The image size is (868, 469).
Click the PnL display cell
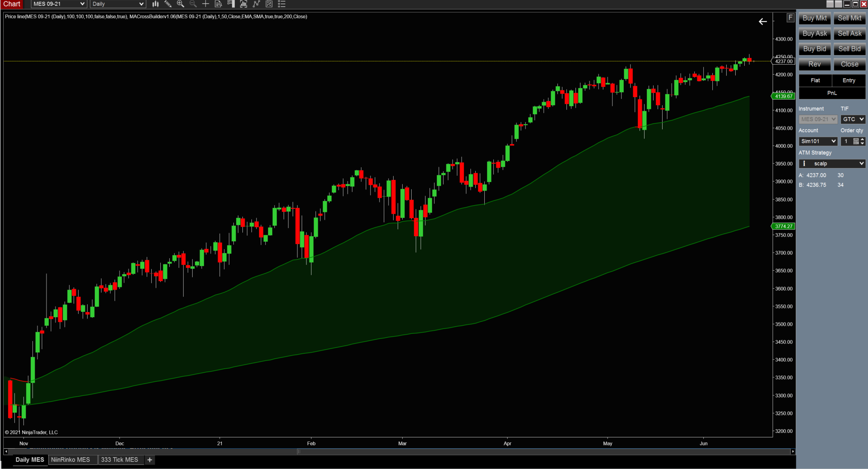[x=832, y=93]
